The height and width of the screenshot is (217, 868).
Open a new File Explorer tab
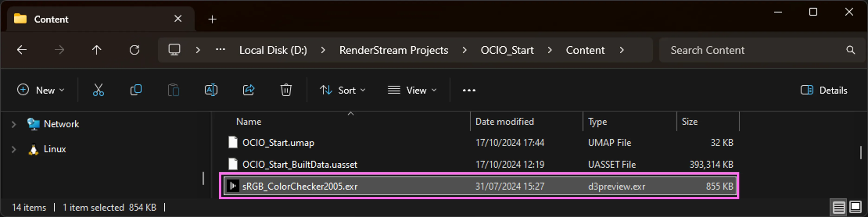(x=212, y=19)
